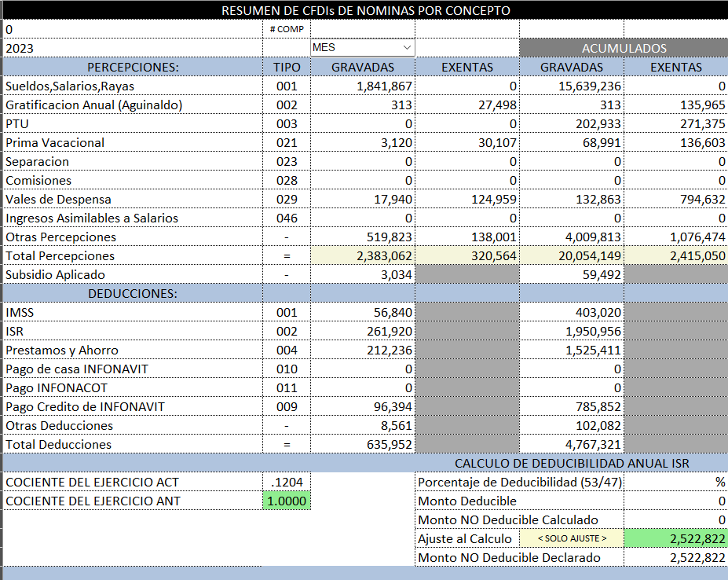The image size is (728, 580).
Task: Click the ACUMULADOS header cell
Action: coord(624,48)
